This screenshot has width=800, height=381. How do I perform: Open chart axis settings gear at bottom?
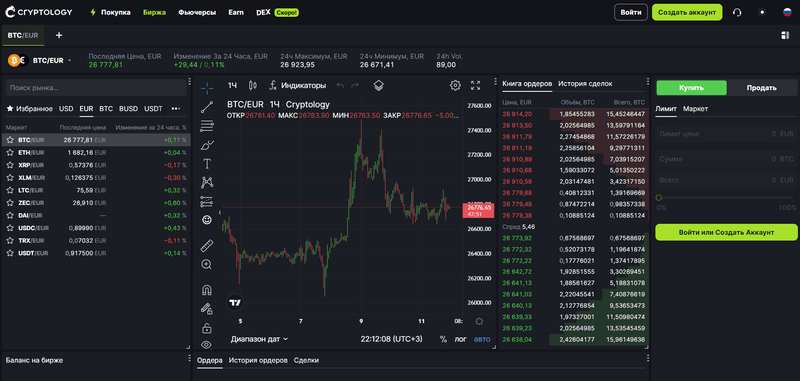click(479, 321)
